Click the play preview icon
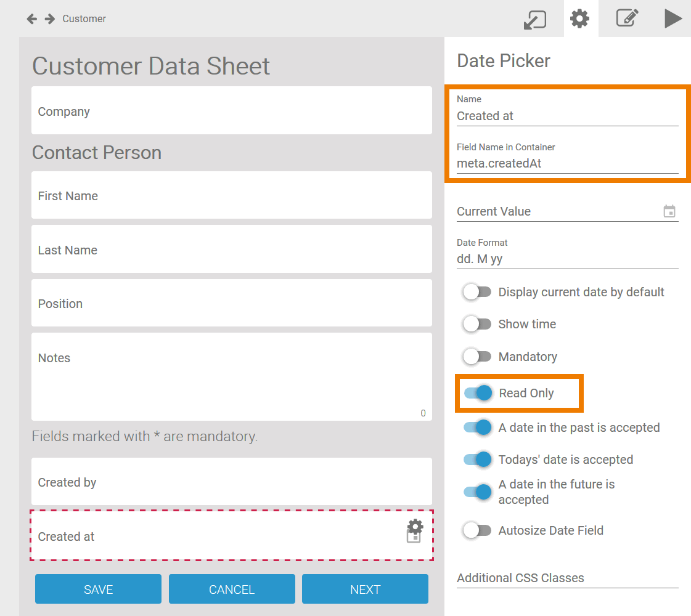Screen dimensions: 691x616 tap(673, 18)
